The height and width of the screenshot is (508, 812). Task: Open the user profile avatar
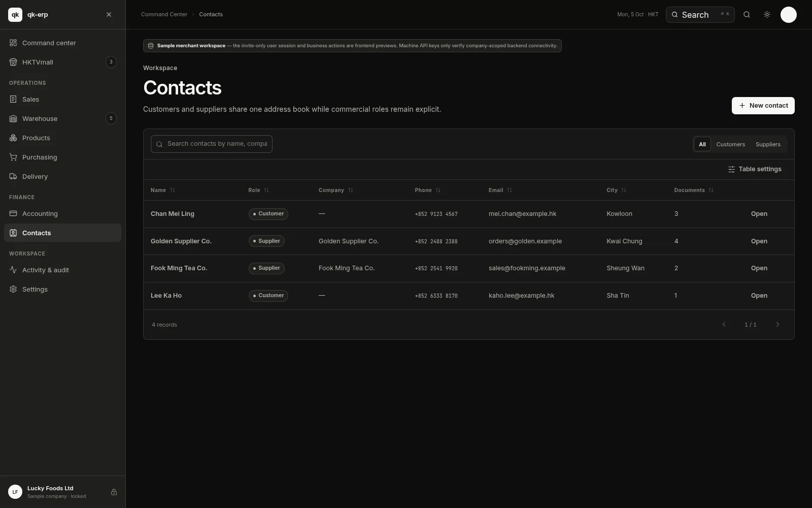click(788, 15)
